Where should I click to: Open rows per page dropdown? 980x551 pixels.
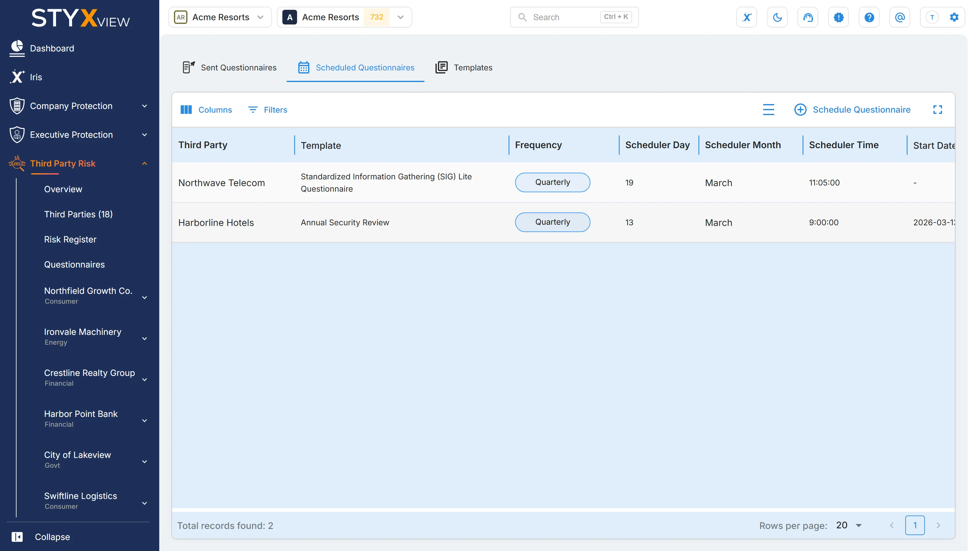[x=849, y=525]
